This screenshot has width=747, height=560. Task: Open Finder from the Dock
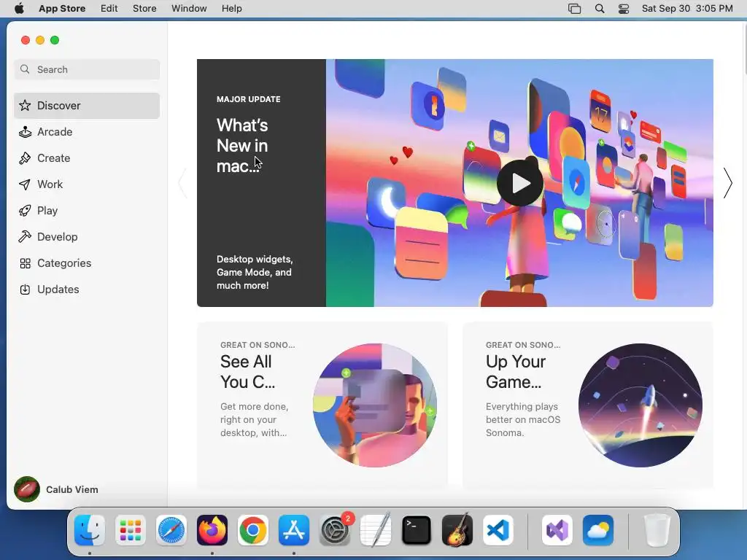(90, 530)
